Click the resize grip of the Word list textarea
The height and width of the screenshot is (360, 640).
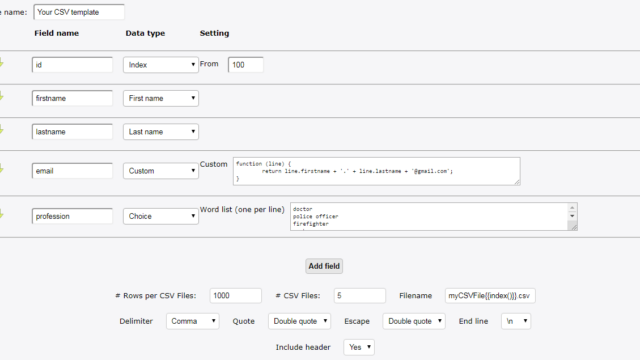pos(574,227)
